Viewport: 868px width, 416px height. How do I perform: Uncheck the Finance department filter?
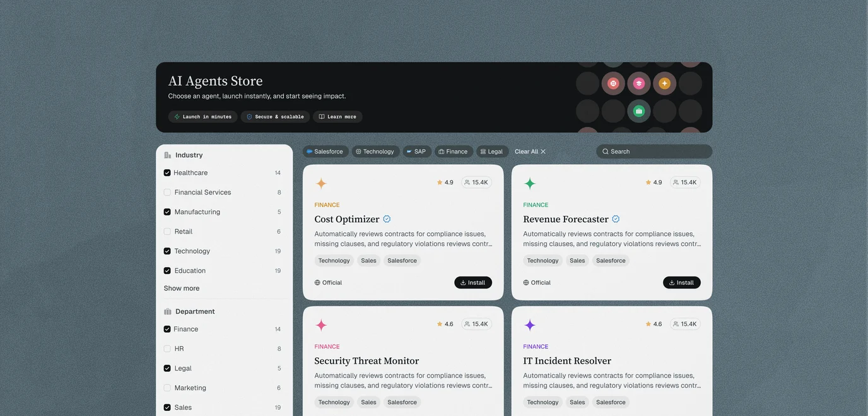coord(167,330)
